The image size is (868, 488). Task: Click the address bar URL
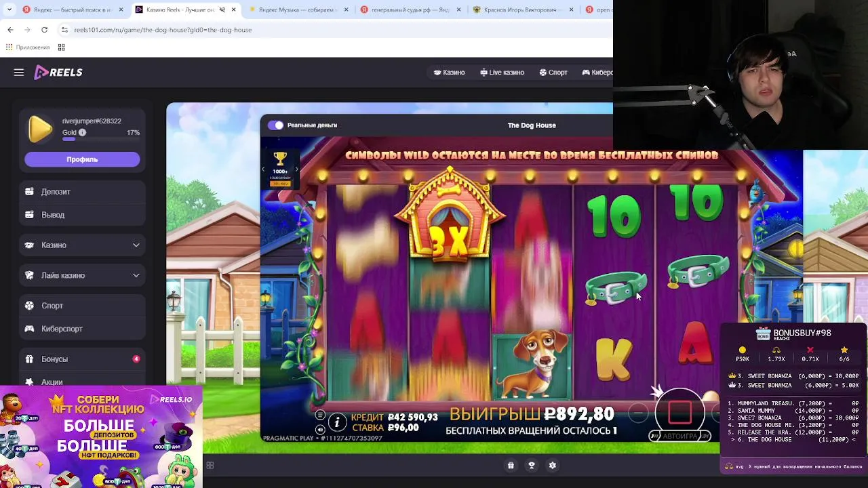tap(163, 30)
